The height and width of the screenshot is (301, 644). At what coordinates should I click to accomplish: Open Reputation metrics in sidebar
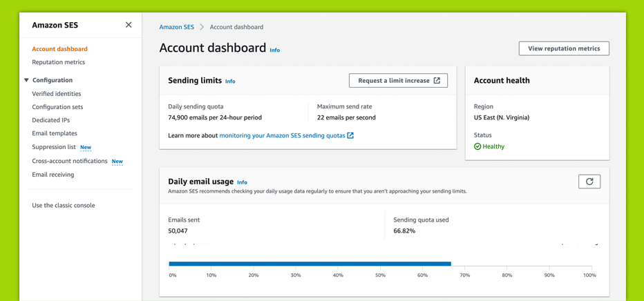(58, 62)
